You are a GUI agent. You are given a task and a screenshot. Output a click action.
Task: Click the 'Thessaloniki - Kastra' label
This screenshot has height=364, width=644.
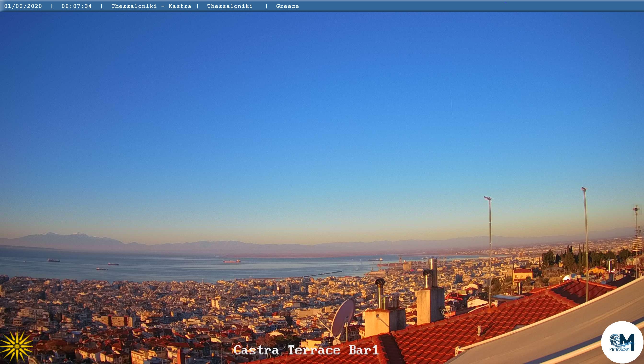tap(151, 6)
